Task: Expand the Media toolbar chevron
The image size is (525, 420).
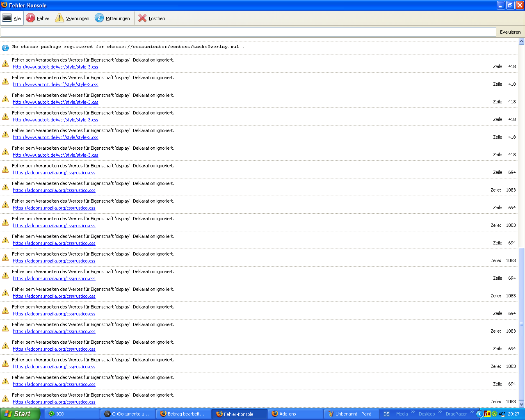Action: [x=413, y=412]
